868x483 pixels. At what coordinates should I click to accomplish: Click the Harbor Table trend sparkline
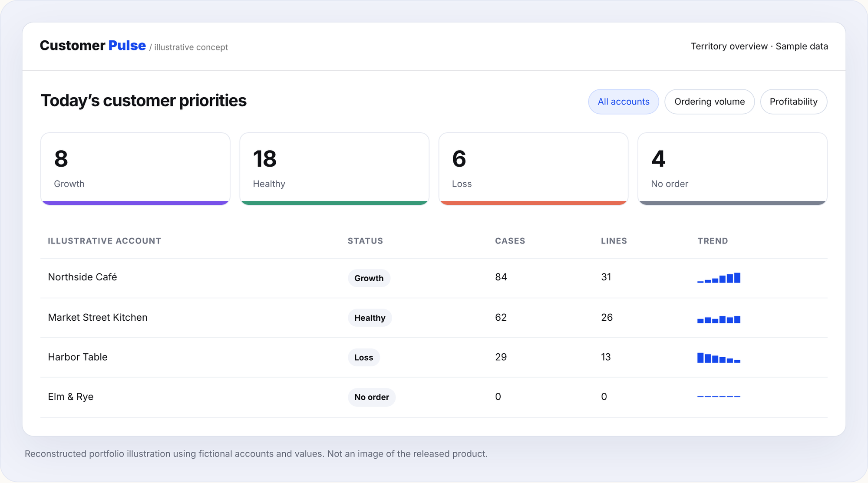tap(719, 358)
